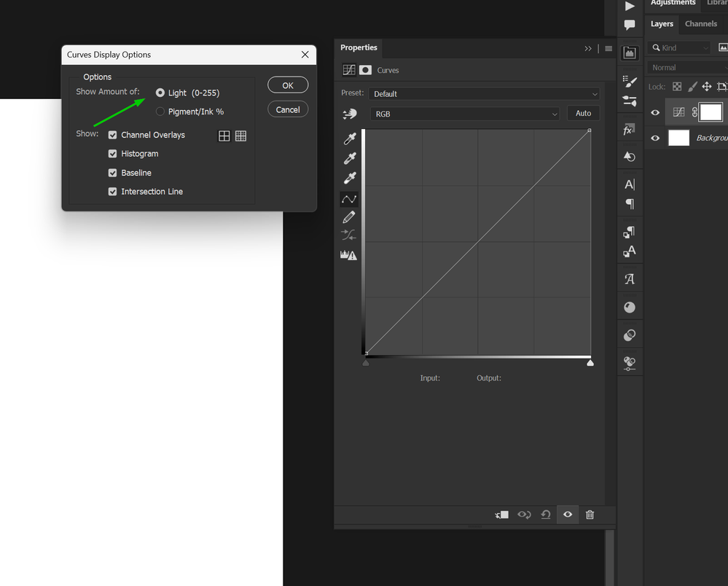Image resolution: width=728 pixels, height=586 pixels.
Task: Click the histogram warning recalculate icon
Action: (x=348, y=255)
